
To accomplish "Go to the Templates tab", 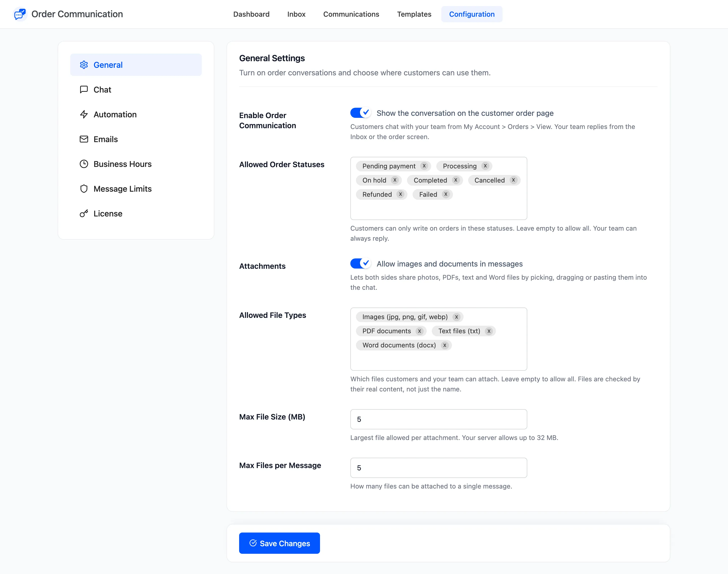I will tap(414, 14).
